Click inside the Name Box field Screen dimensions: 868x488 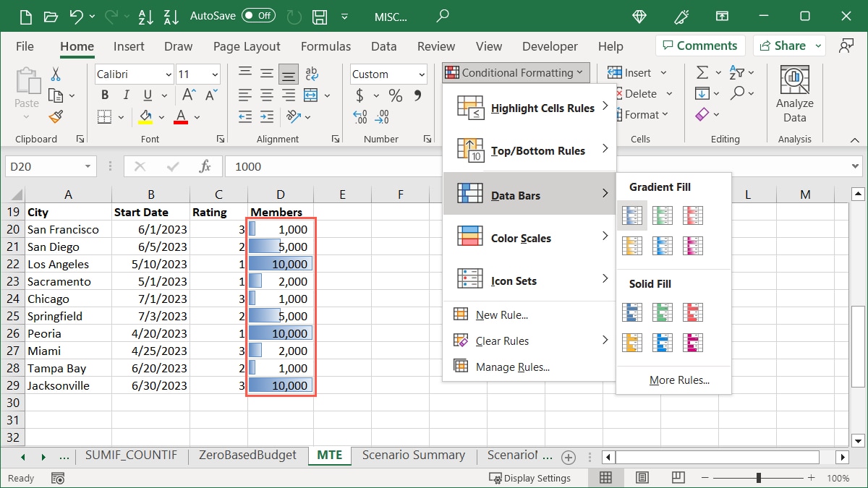[43, 166]
